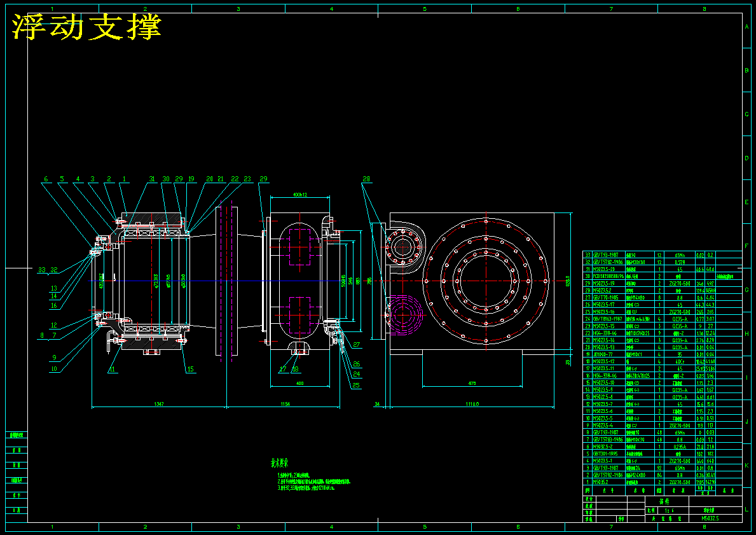Viewport: 756px width, 535px height.
Task: Click the 1154 length dimension
Action: click(285, 404)
